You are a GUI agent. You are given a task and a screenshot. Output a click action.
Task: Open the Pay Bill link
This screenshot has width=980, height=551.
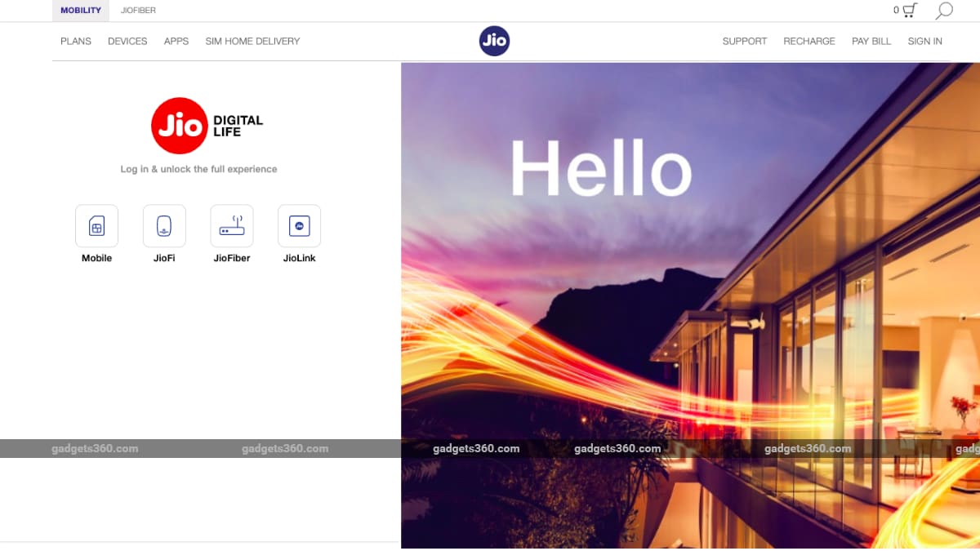(871, 41)
